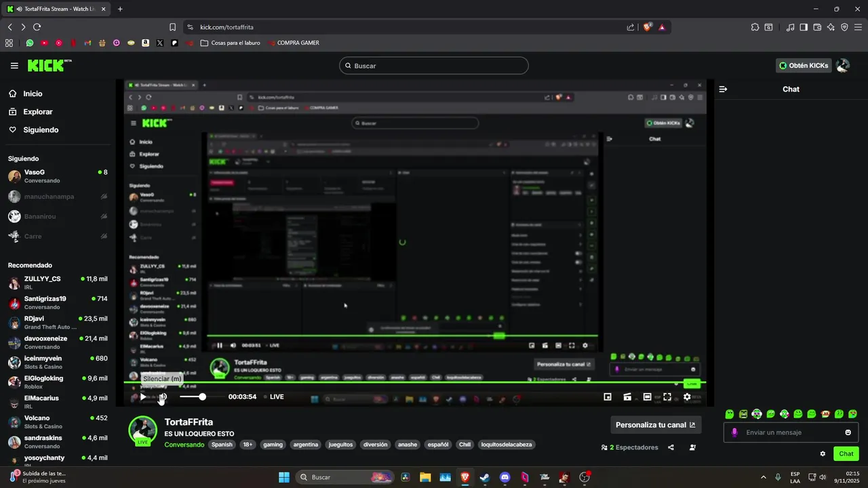The image size is (868, 488).
Task: Open Brave Leo AI sparkle icon
Action: point(831,27)
